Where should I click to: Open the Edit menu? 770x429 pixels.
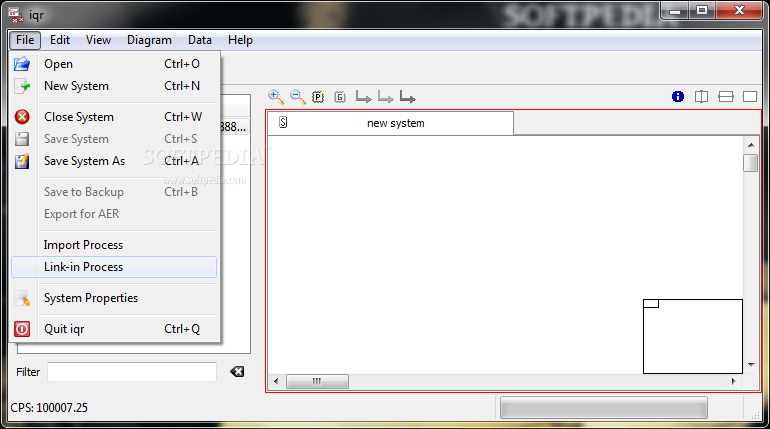click(x=60, y=40)
